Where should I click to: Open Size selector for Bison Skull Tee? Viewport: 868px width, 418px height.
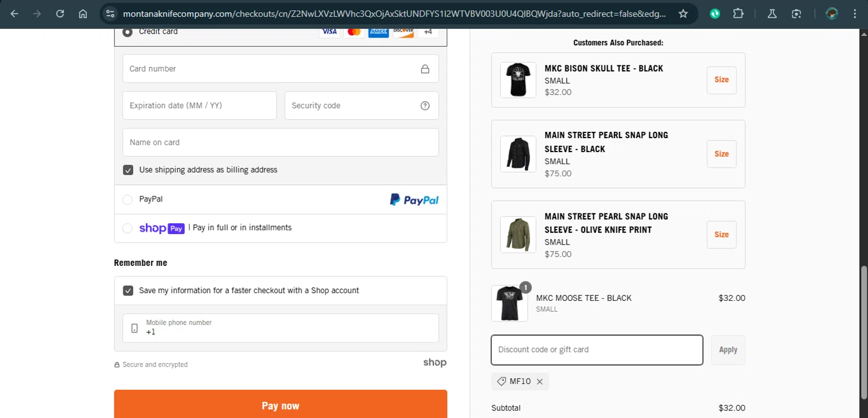point(721,80)
